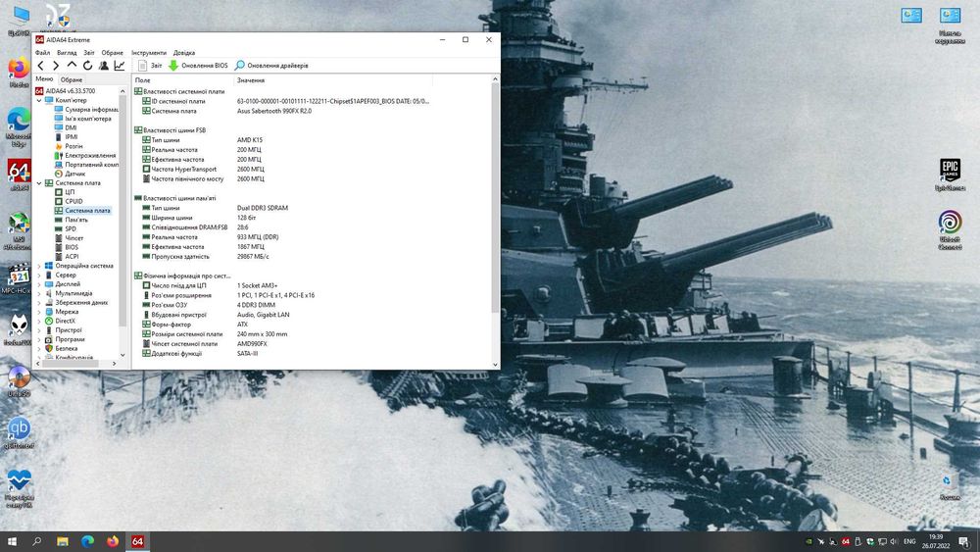Expand the Сервер tree node
This screenshot has height=552, width=980.
(x=39, y=276)
